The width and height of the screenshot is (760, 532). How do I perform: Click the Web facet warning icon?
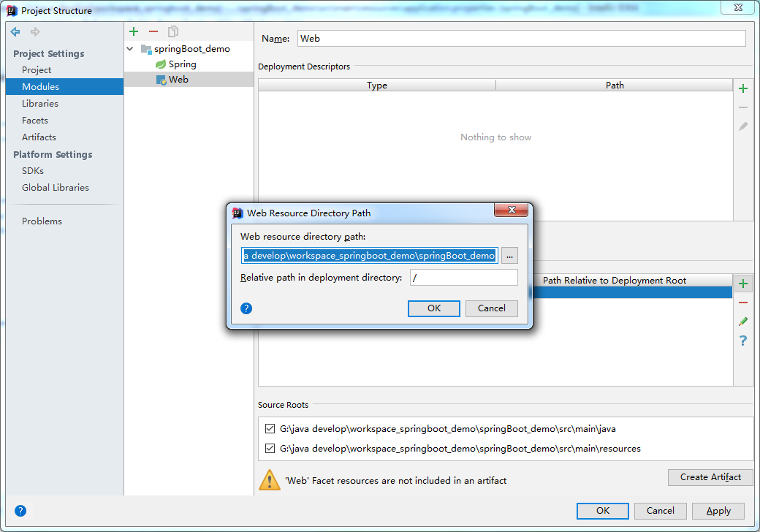270,480
